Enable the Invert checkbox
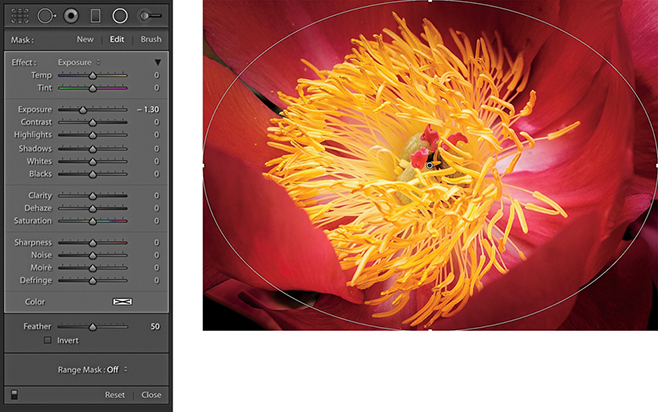Screen dimensions: 658x412 point(47,340)
